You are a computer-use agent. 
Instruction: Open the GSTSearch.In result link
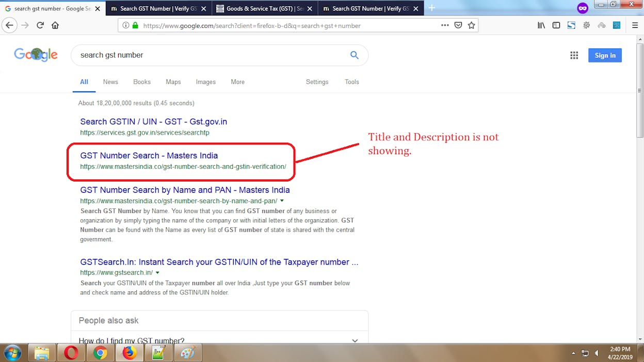click(x=219, y=262)
